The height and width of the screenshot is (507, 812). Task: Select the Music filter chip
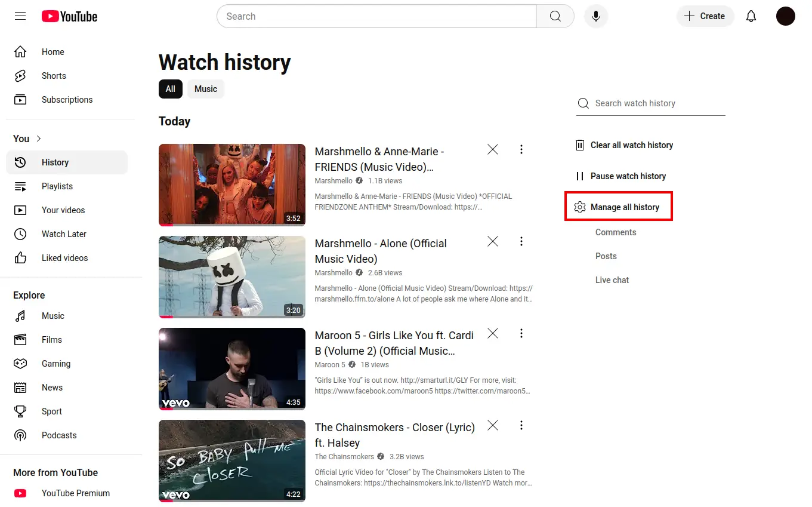click(206, 89)
